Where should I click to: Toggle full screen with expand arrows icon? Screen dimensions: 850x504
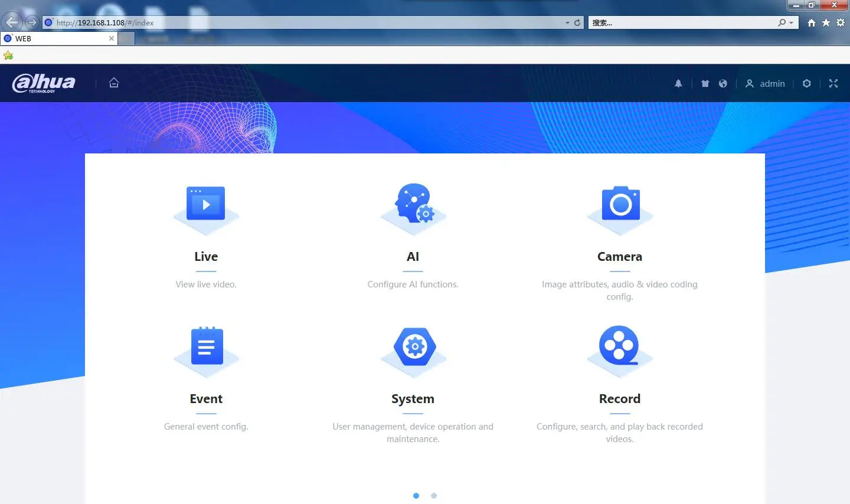[x=833, y=84]
